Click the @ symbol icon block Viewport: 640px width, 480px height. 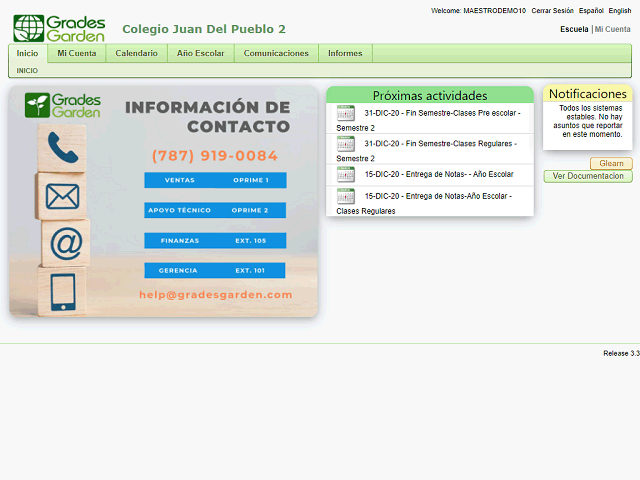(x=65, y=244)
